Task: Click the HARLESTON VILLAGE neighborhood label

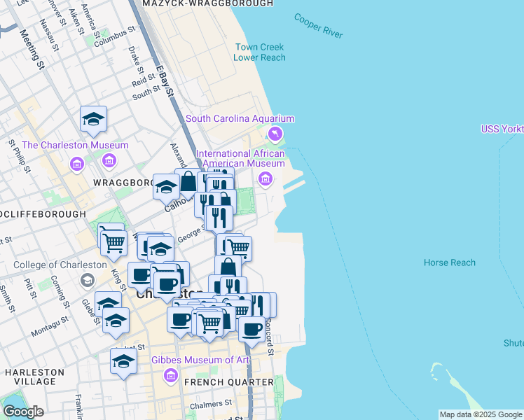Action: click(35, 377)
